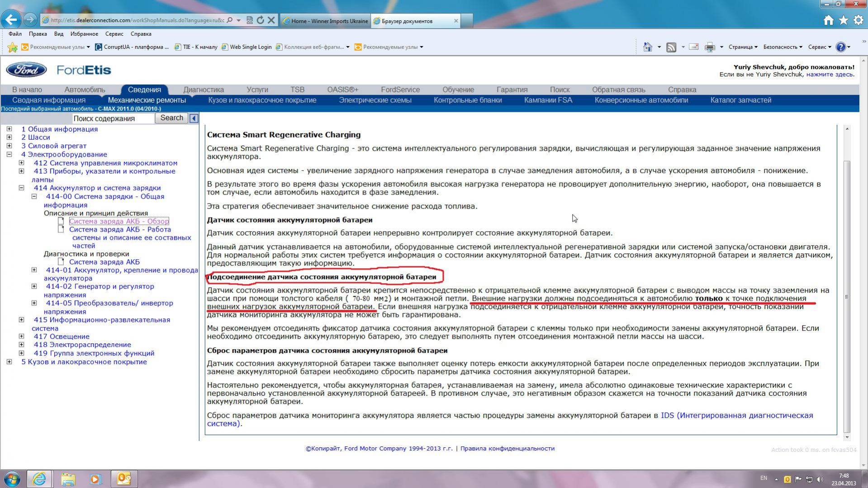The width and height of the screenshot is (868, 488).
Task: Open the Избранное menu
Action: (x=84, y=34)
